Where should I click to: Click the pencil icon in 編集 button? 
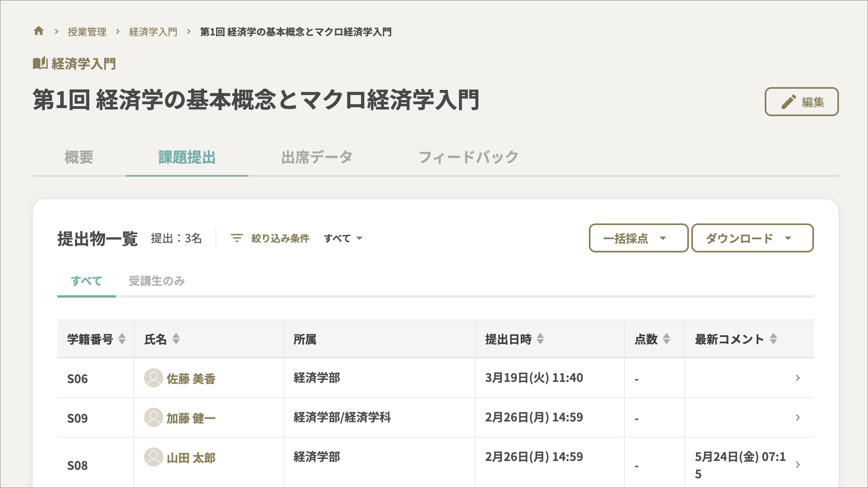coord(789,102)
